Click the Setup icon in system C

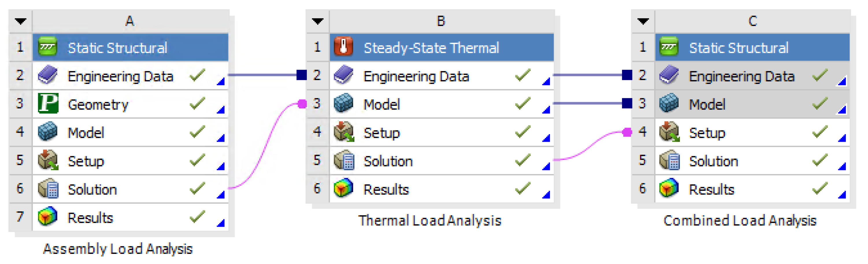[669, 132]
